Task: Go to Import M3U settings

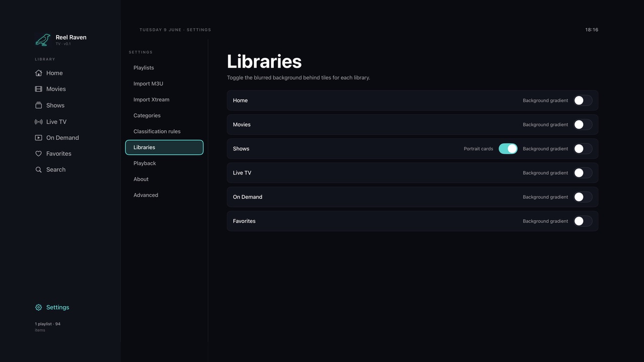Action: tap(164, 83)
